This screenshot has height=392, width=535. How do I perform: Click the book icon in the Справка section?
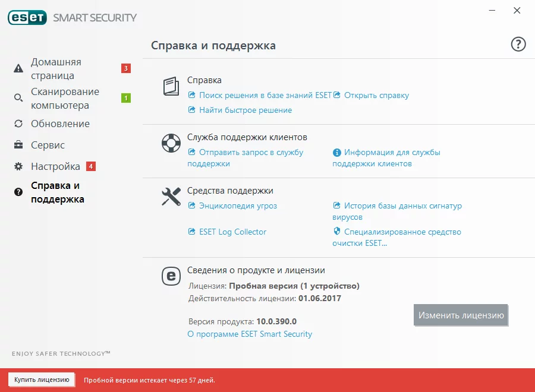tap(171, 86)
